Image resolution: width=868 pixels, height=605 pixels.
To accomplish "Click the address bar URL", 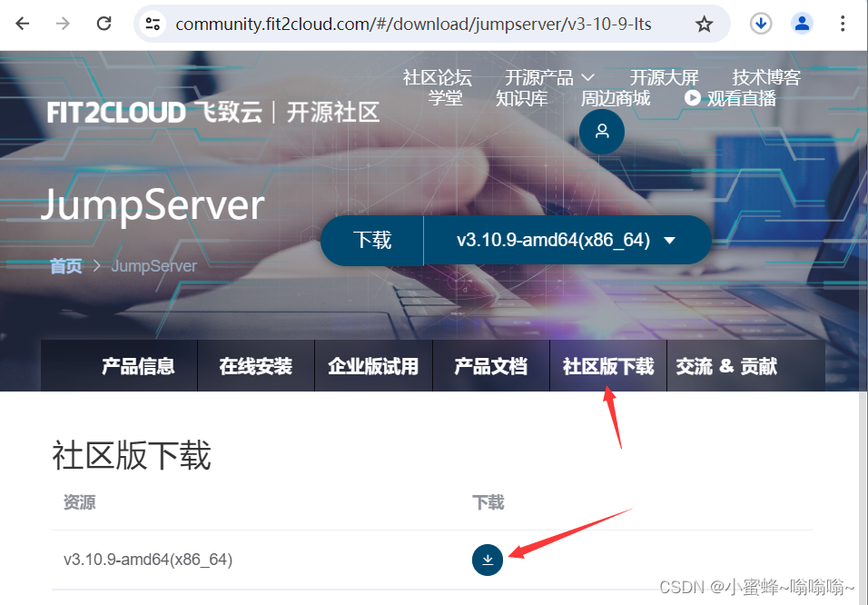I will 413,24.
